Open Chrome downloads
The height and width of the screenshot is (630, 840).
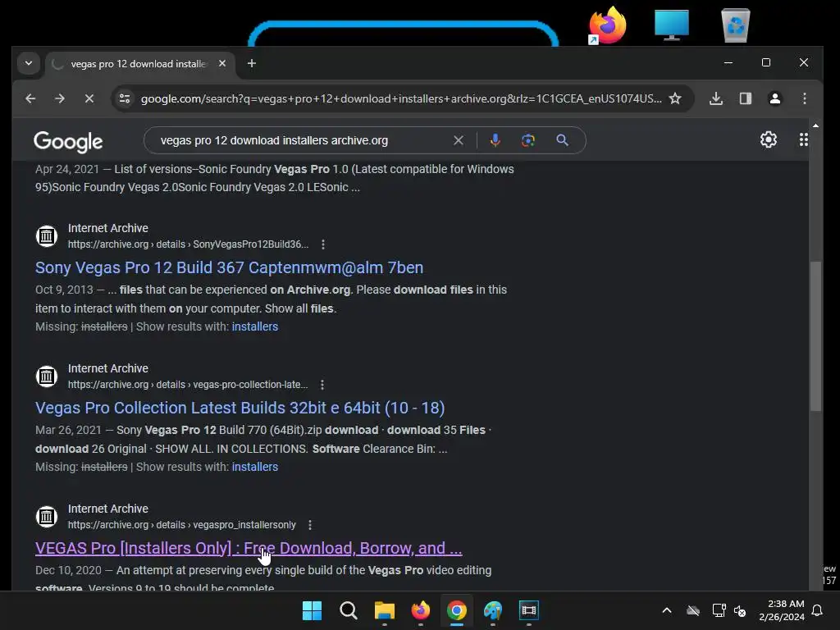click(715, 98)
